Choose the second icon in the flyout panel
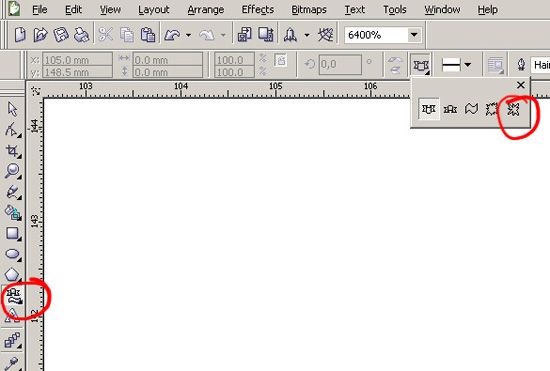The image size is (550, 371). (450, 109)
